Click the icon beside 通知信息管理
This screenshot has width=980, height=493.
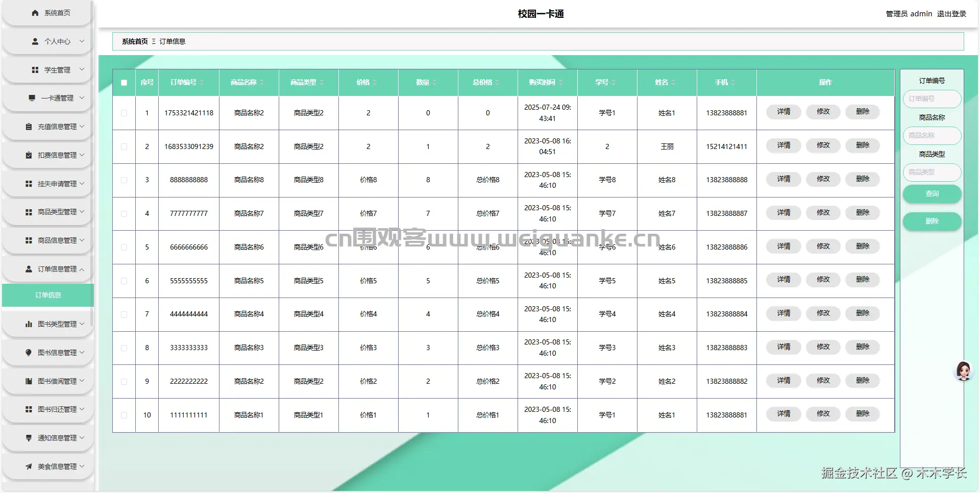[29, 438]
